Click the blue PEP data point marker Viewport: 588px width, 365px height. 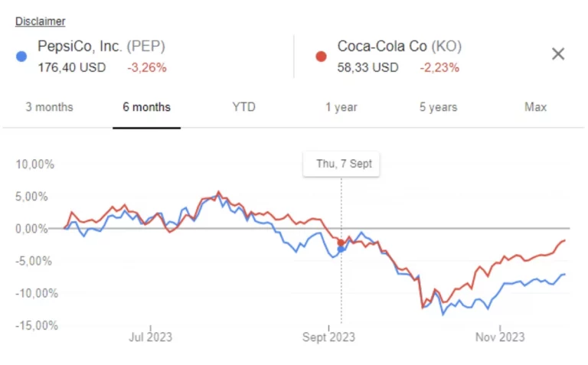pyautogui.click(x=341, y=249)
